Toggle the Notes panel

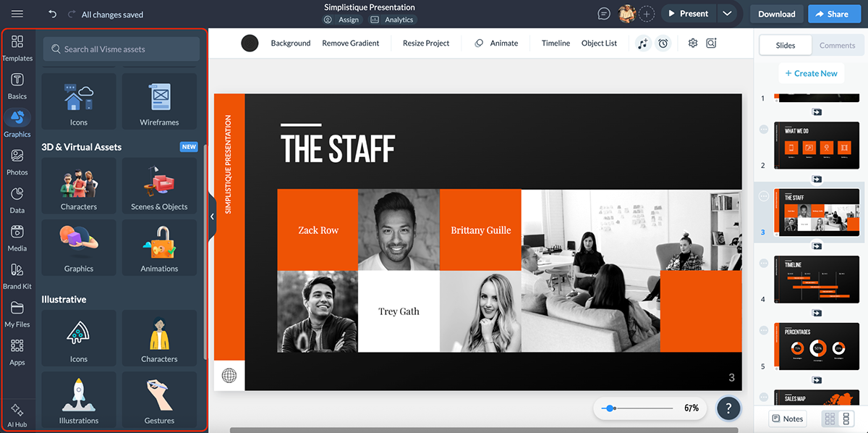point(787,419)
